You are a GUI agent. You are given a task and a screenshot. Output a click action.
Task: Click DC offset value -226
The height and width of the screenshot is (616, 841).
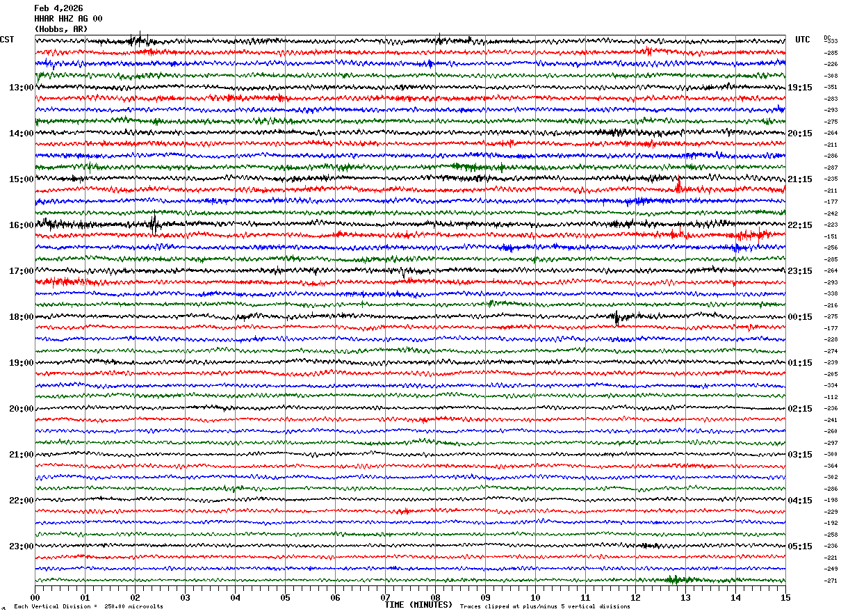point(831,65)
